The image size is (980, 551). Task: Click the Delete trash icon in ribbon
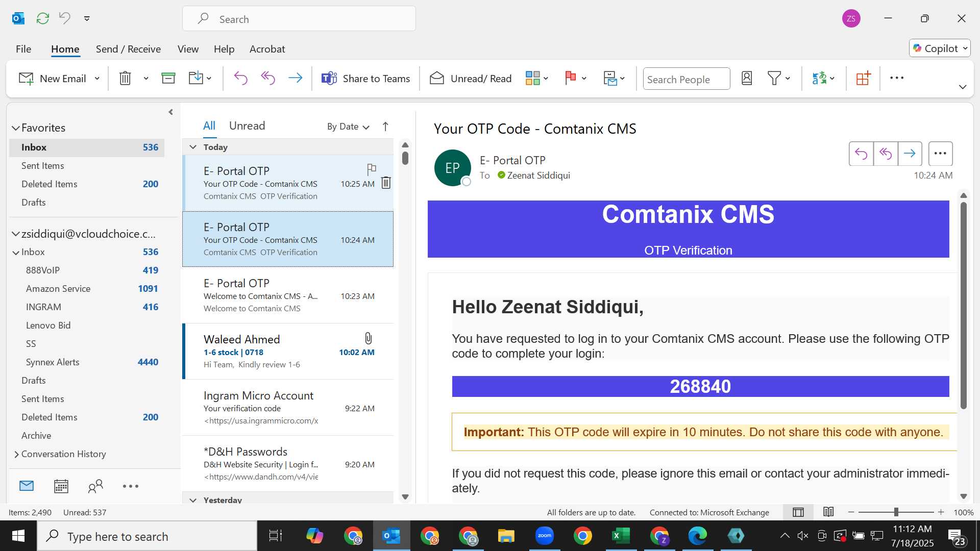click(125, 78)
